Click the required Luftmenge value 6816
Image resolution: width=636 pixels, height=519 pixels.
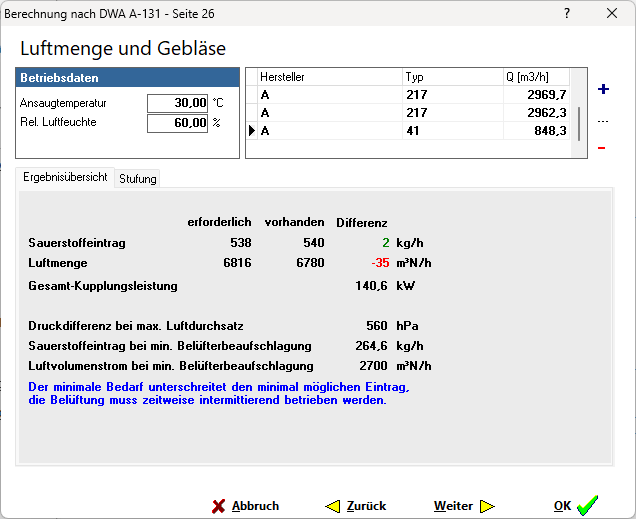[237, 263]
